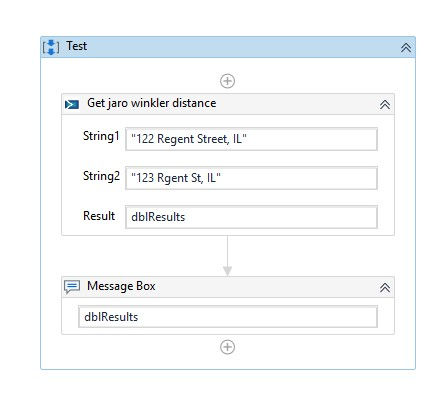The width and height of the screenshot is (442, 395).
Task: Click the Message Box speech bubble icon
Action: (72, 287)
